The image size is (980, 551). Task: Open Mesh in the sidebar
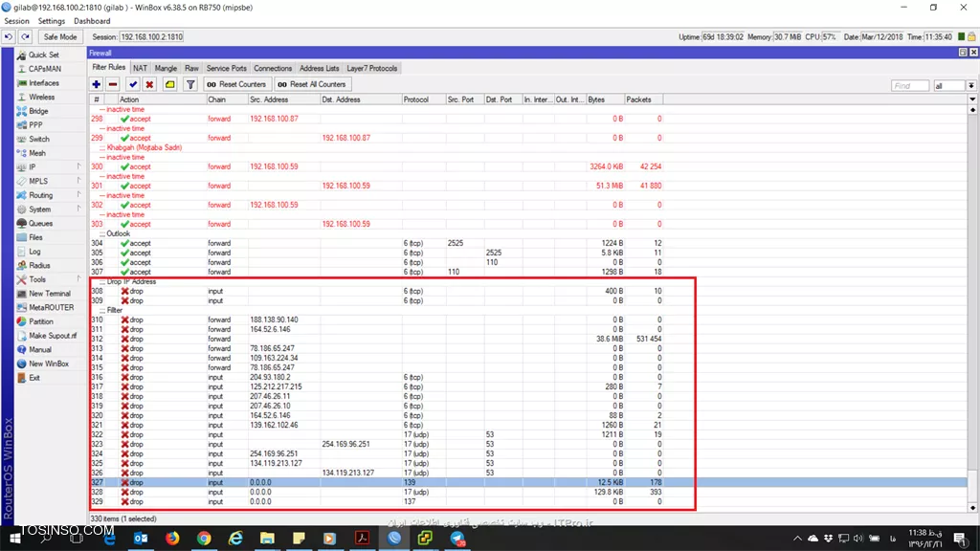click(x=37, y=153)
